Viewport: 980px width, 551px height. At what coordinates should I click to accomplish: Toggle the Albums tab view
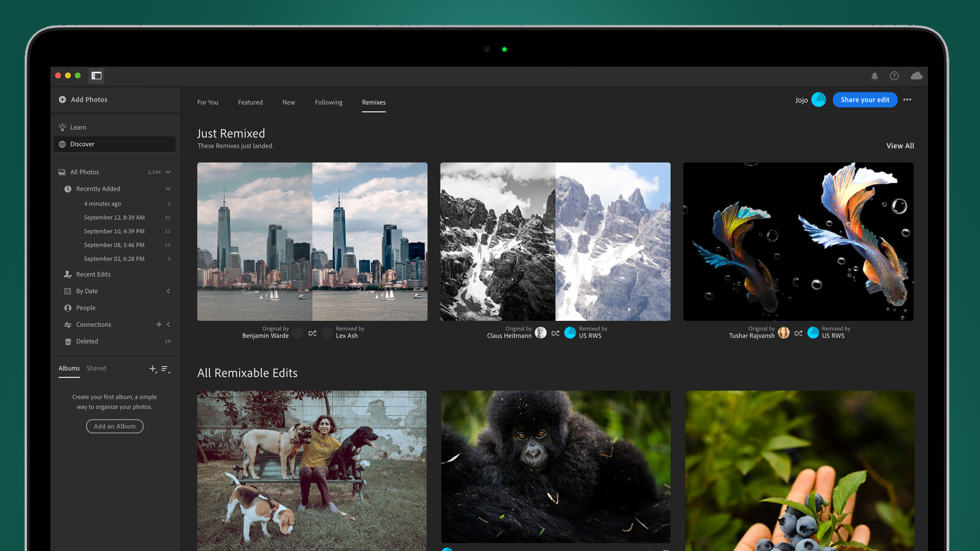click(x=69, y=368)
